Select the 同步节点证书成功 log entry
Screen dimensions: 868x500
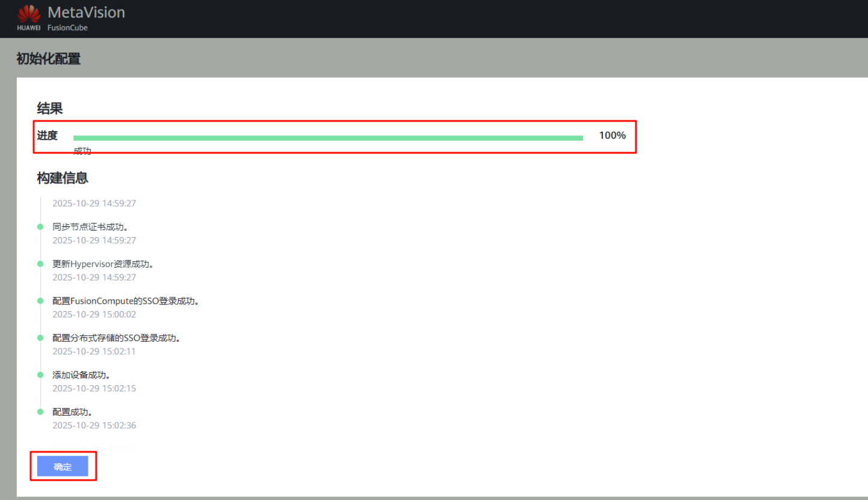click(x=90, y=227)
